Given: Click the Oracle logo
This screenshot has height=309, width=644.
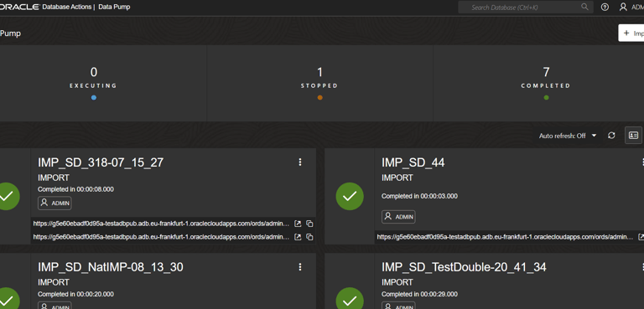Looking at the screenshot, I should tap(20, 7).
